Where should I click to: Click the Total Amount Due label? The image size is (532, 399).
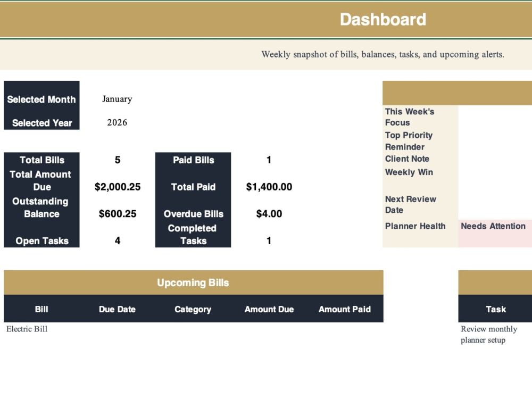click(41, 180)
